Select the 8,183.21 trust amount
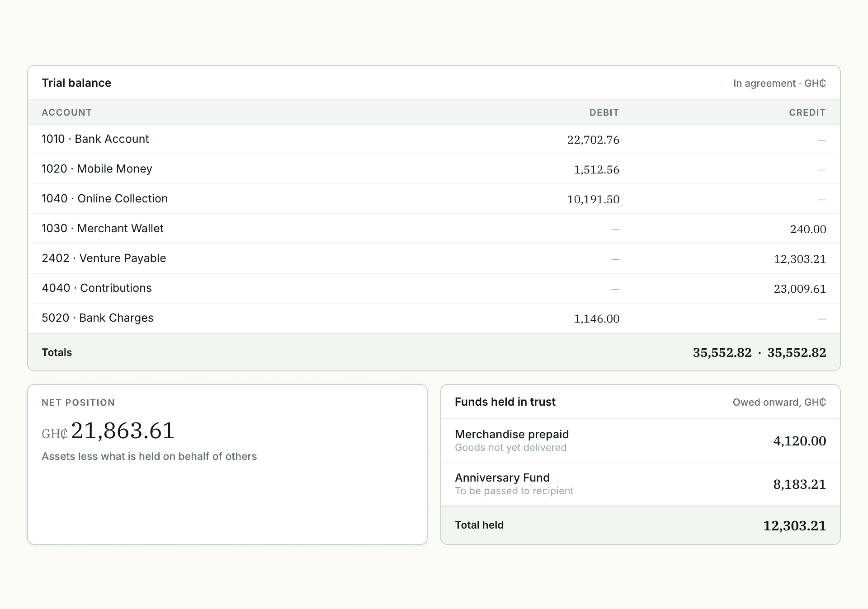Image resolution: width=868 pixels, height=609 pixels. point(799,484)
